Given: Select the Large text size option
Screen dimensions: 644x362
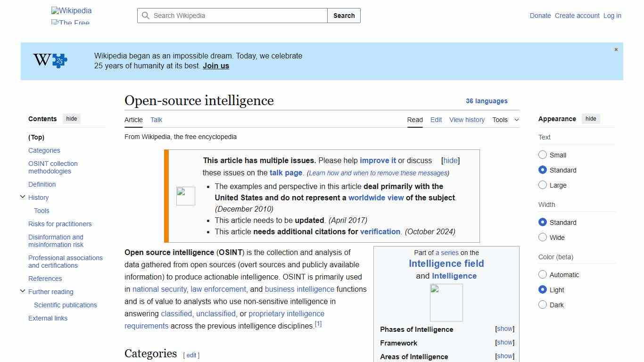Looking at the screenshot, I should pos(543,185).
